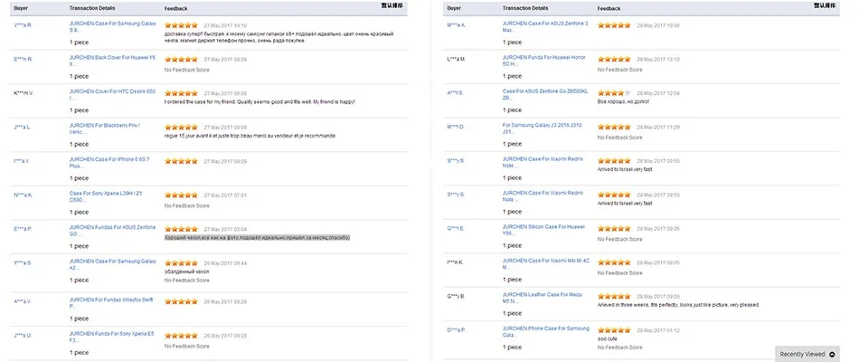Click stars next to Sony Xperia E5 funda

tap(181, 336)
